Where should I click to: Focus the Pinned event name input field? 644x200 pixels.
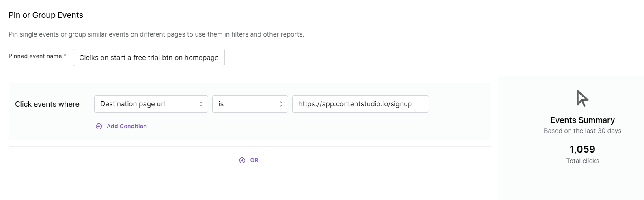[x=149, y=58]
